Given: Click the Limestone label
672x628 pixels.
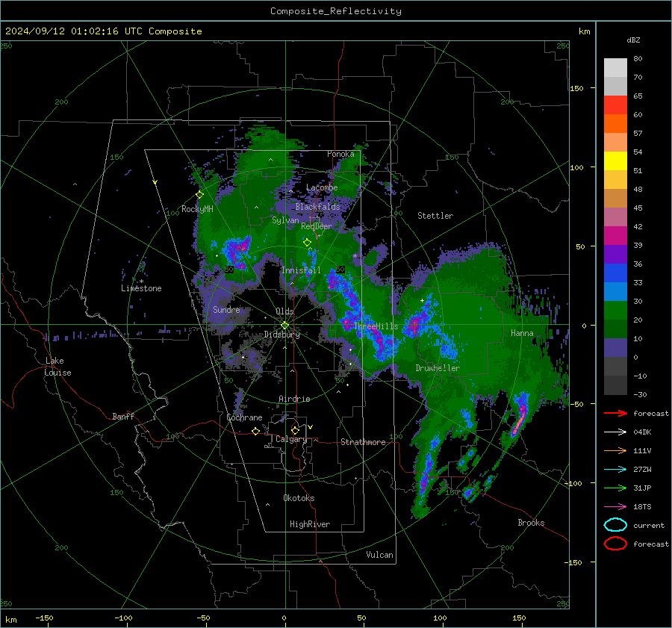Looking at the screenshot, I should (141, 288).
